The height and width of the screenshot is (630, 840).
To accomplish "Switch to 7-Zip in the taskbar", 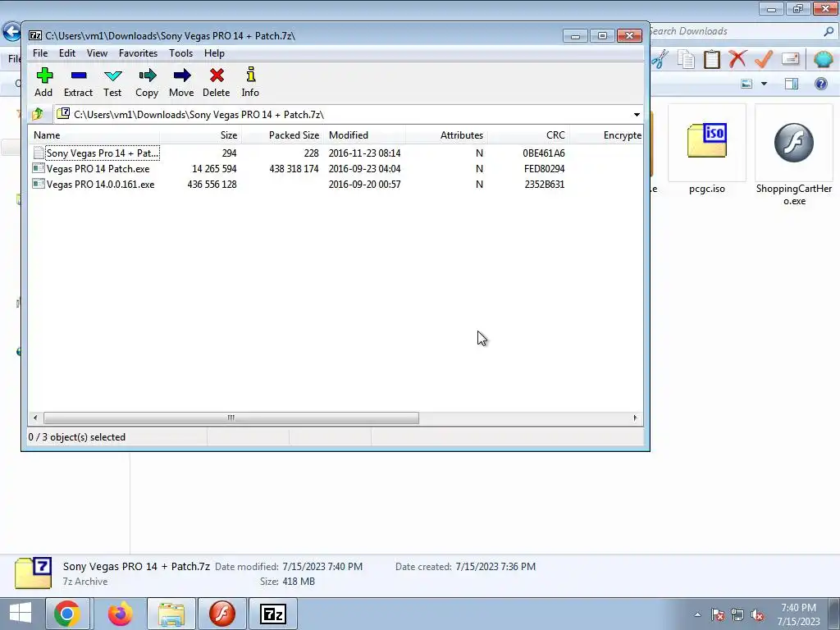I will point(272,614).
